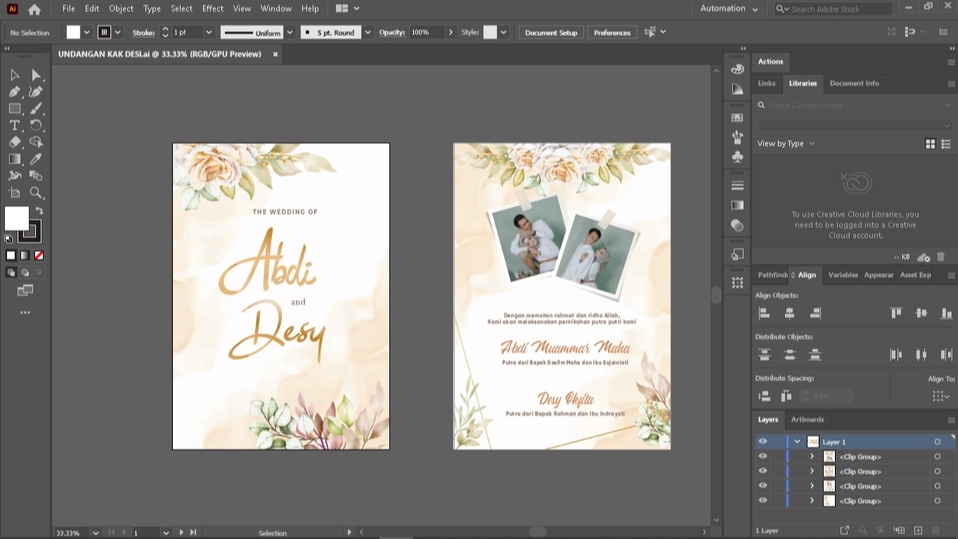Select the Type tool
958x539 pixels.
14,125
